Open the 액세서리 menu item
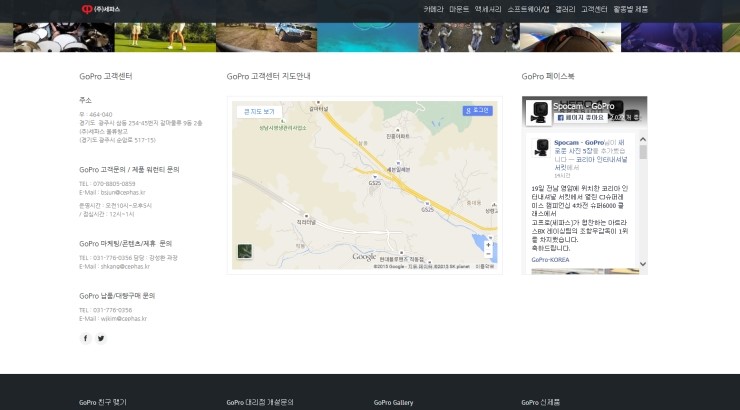 (488, 9)
